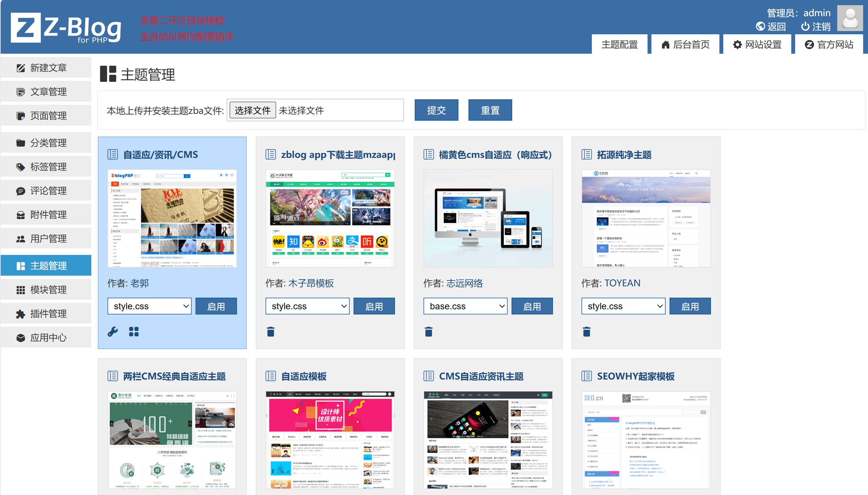Click the wrench icon under the active theme
The width and height of the screenshot is (868, 495).
[113, 332]
